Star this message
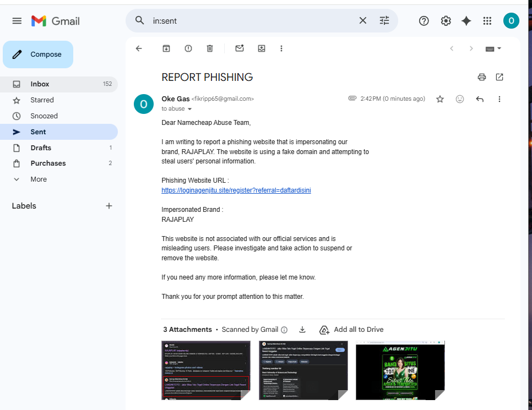The height and width of the screenshot is (410, 532). pyautogui.click(x=440, y=99)
